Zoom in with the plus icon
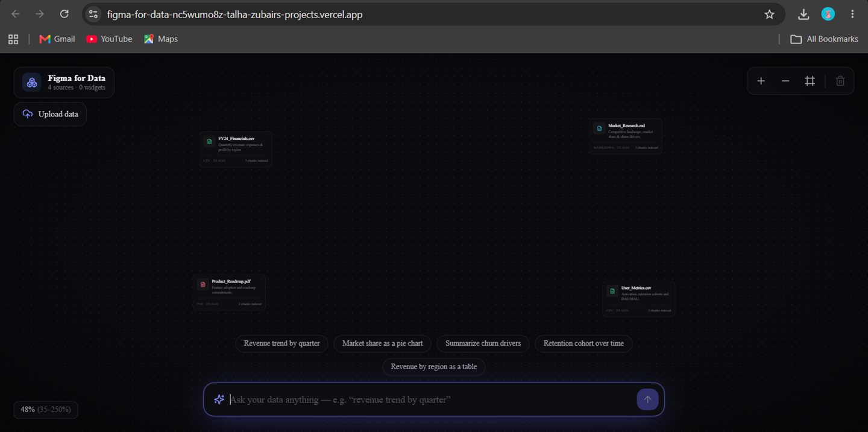This screenshot has width=868, height=432. [761, 81]
